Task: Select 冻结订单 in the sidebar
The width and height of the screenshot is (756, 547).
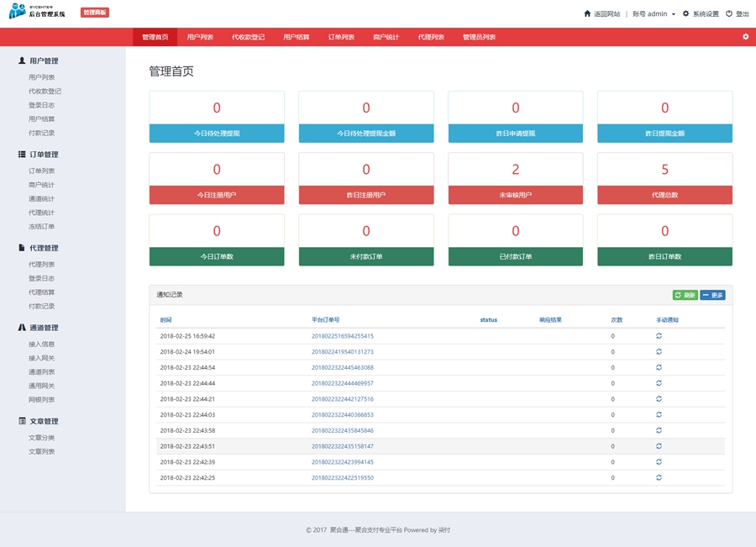Action: (x=41, y=226)
